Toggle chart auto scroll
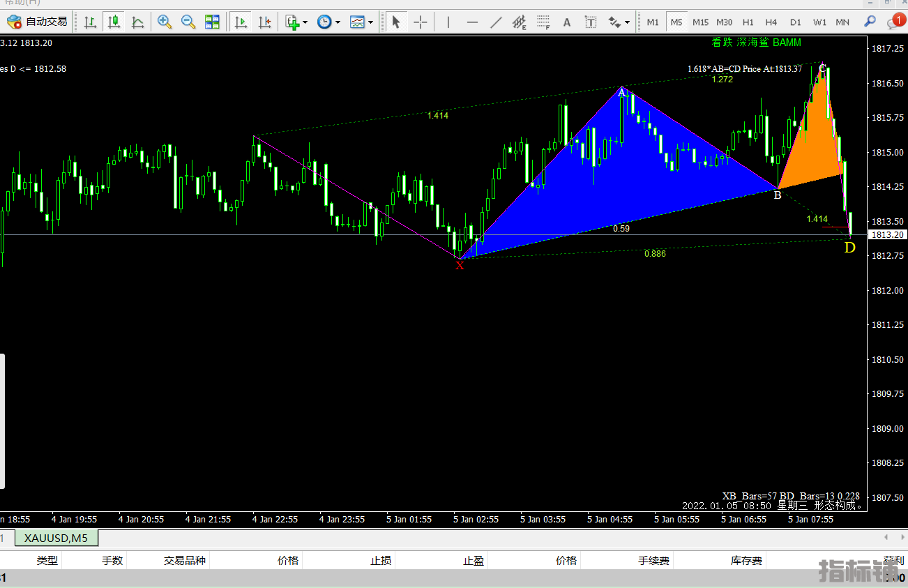This screenshot has height=588, width=908. click(241, 22)
